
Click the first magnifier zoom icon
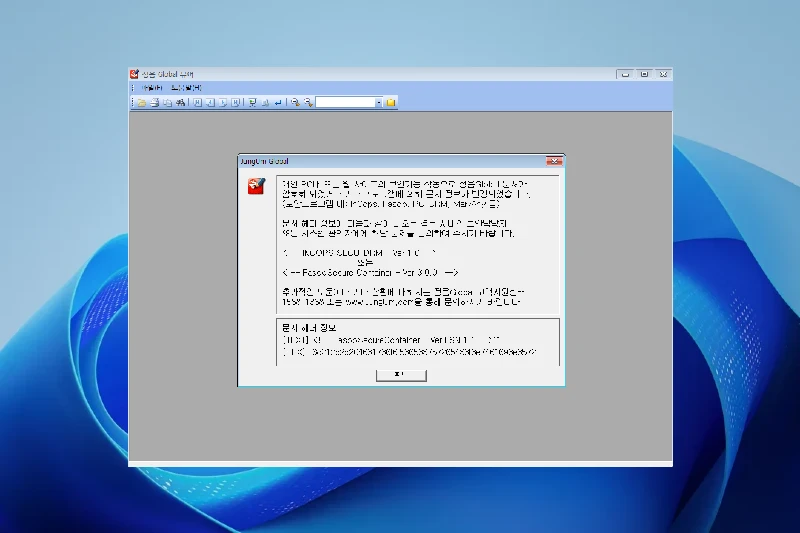click(295, 103)
